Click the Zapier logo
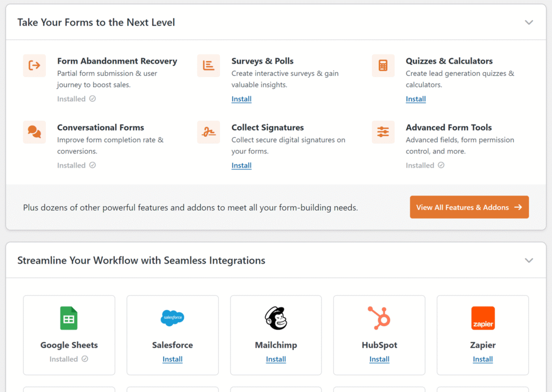The width and height of the screenshot is (552, 392). click(483, 318)
